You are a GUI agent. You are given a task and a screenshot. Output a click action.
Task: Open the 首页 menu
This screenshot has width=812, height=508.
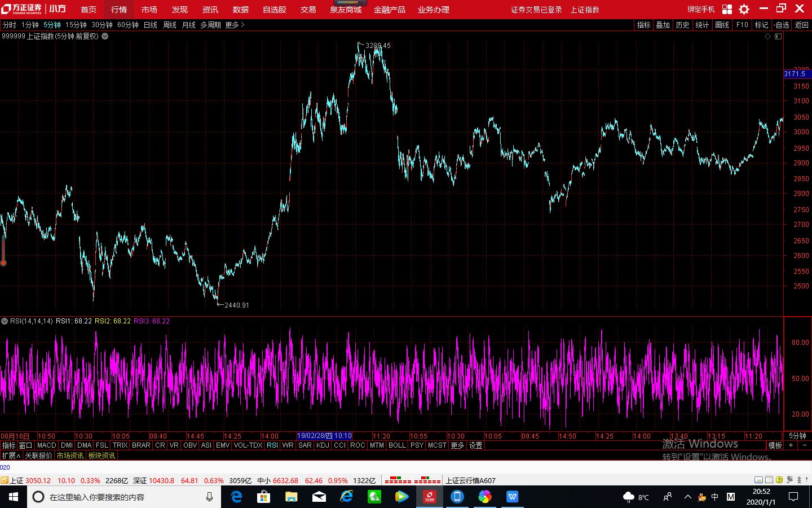click(89, 10)
